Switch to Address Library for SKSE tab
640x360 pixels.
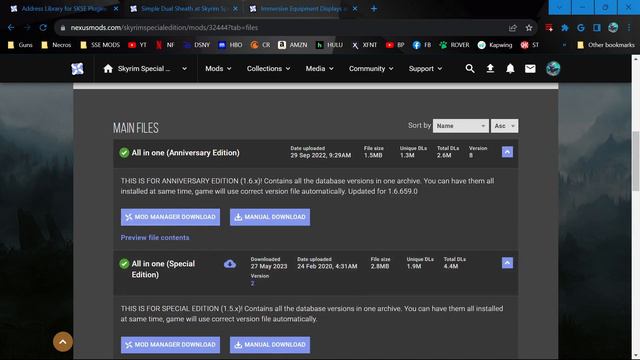click(64, 9)
